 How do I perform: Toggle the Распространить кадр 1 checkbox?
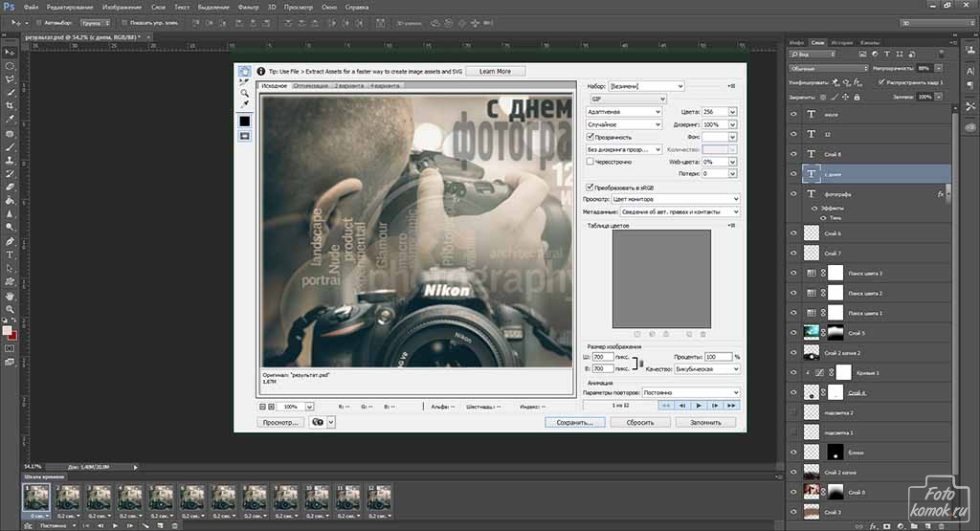pyautogui.click(x=881, y=82)
